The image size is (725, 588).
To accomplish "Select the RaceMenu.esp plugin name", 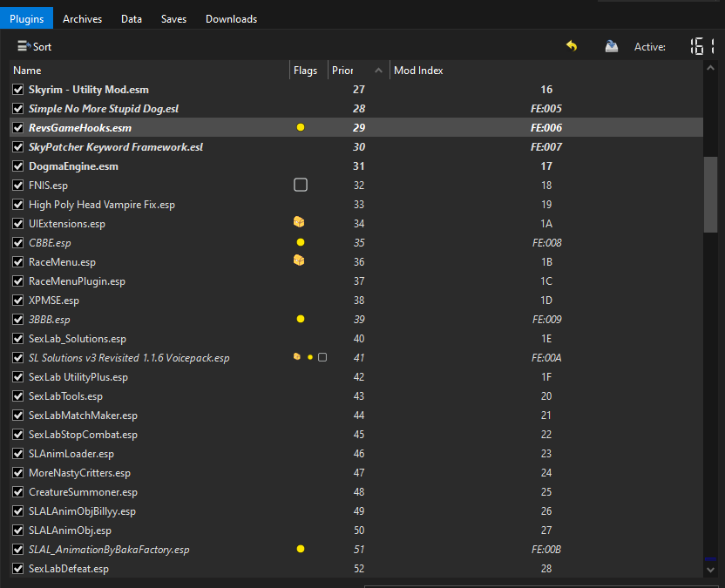I will tap(62, 262).
